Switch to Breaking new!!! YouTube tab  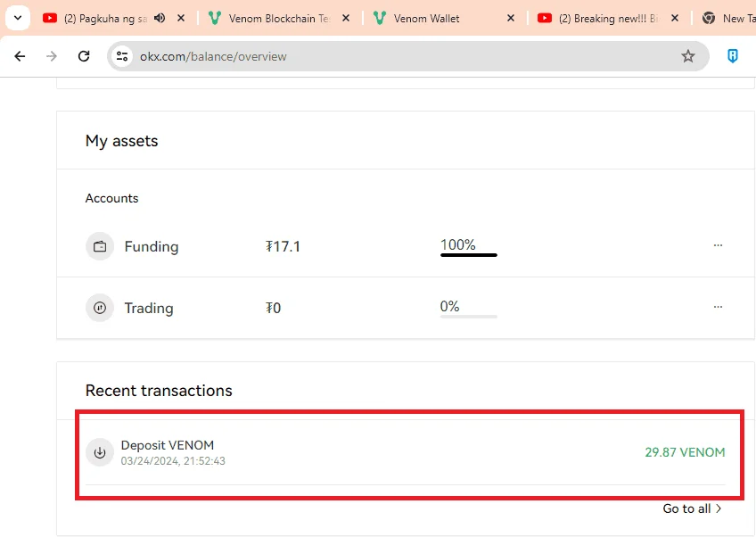coord(598,19)
